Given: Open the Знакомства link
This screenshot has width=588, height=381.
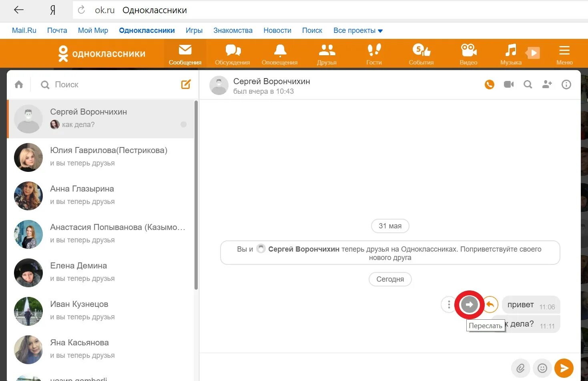Looking at the screenshot, I should tap(233, 30).
